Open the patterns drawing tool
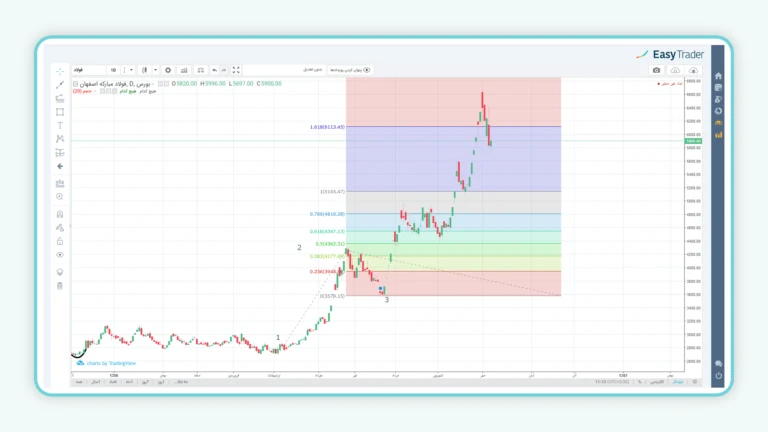 60,139
